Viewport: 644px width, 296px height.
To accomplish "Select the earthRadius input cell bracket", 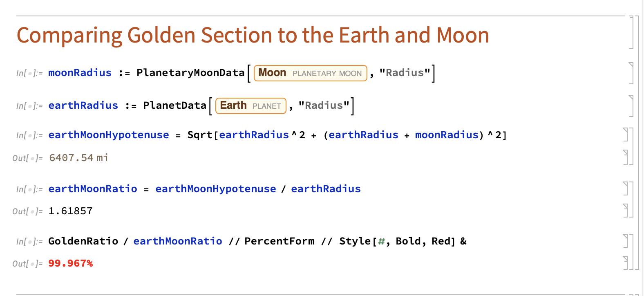I will (631, 106).
